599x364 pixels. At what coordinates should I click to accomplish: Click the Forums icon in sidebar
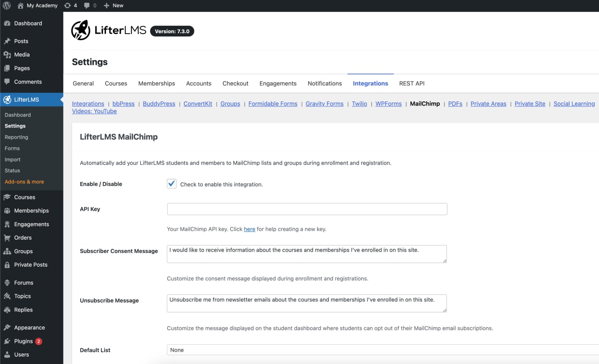[x=7, y=283]
